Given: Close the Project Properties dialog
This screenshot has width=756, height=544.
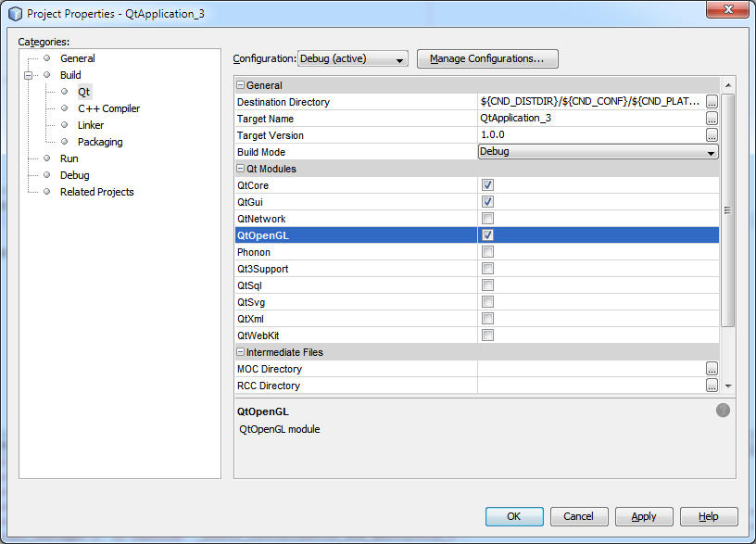Looking at the screenshot, I should pos(728,9).
